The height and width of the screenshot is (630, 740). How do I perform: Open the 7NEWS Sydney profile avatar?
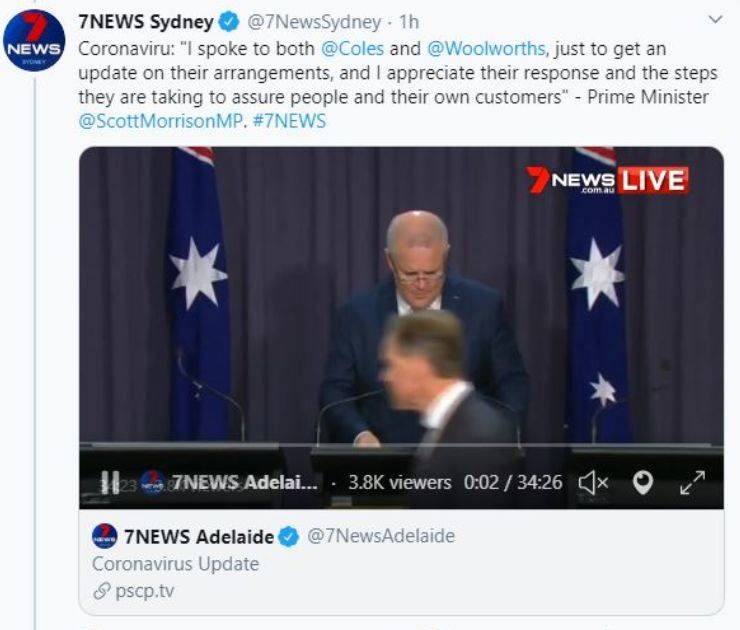pos(34,40)
